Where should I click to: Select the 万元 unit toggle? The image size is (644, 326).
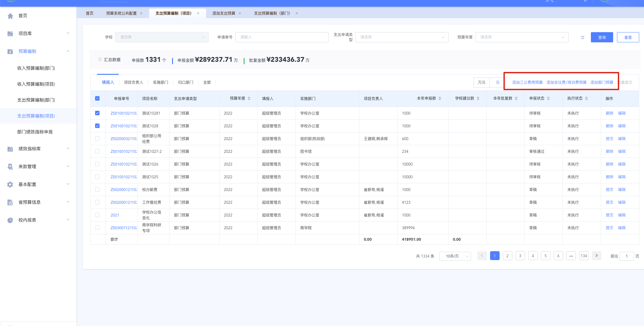[x=481, y=82]
